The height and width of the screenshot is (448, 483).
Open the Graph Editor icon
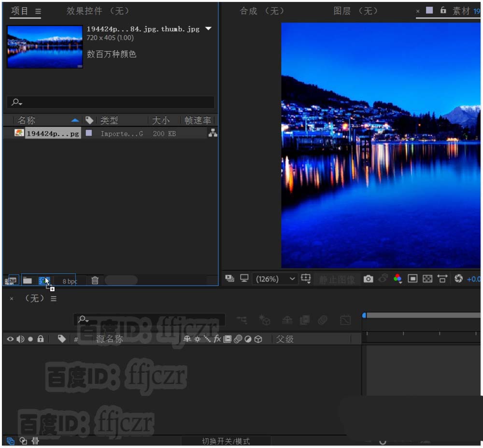tap(345, 320)
